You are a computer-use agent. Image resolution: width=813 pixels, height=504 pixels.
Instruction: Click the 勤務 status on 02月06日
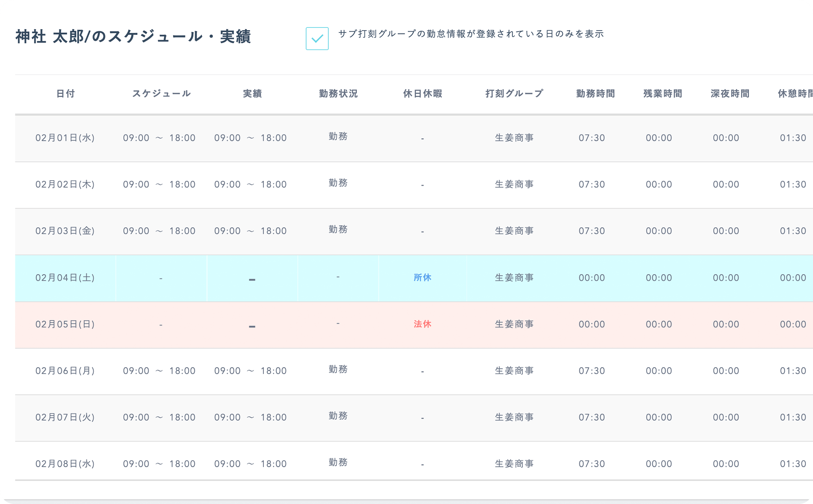tap(338, 369)
